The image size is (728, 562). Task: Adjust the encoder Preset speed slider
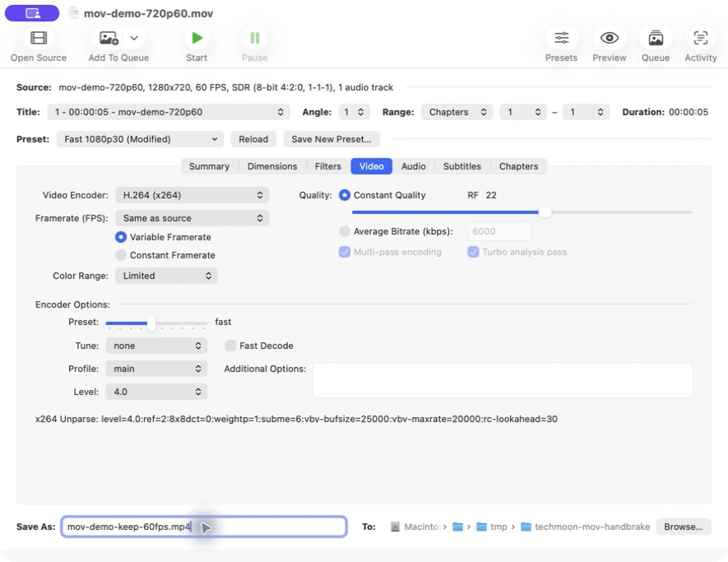coord(151,323)
